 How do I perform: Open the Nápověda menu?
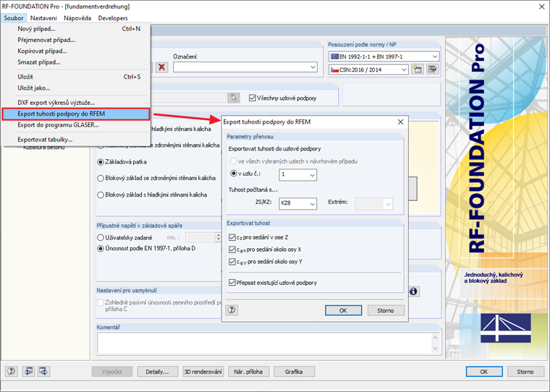pos(77,18)
